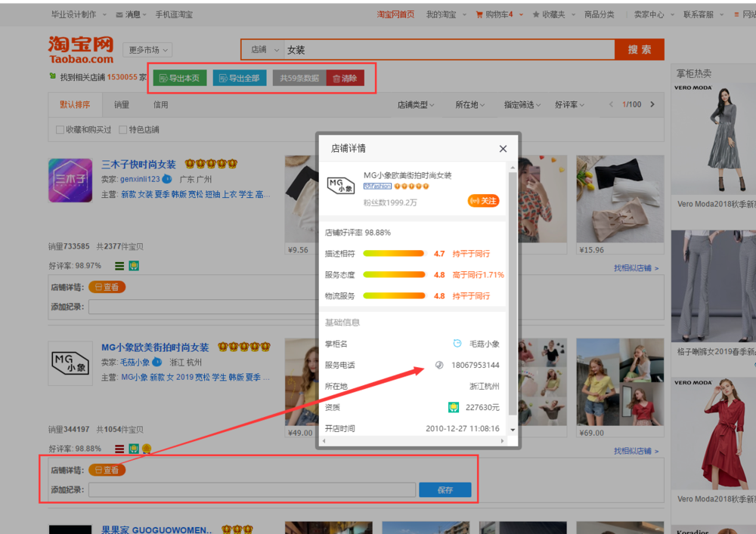This screenshot has height=534, width=756.
Task: Click 导出本页 export button
Action: click(x=180, y=78)
